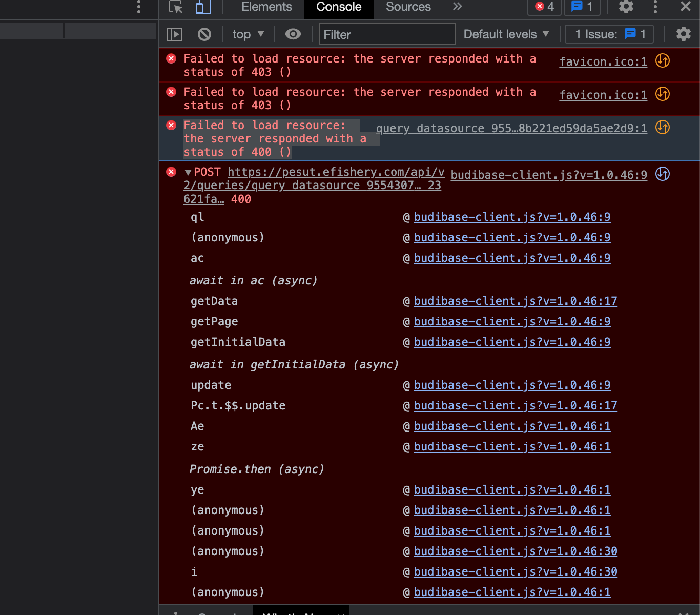Click the getData budibase-client.js:17 stack link

tap(516, 301)
